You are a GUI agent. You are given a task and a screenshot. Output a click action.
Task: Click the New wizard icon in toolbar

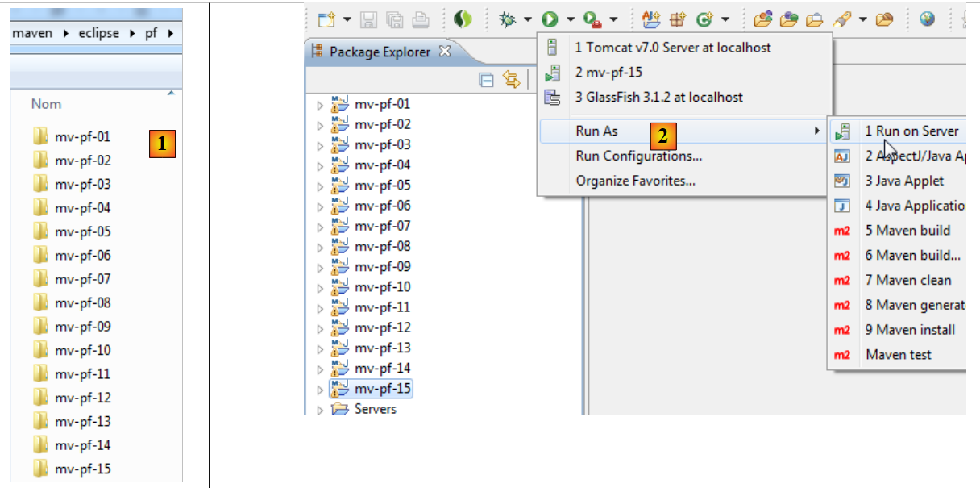tap(326, 19)
